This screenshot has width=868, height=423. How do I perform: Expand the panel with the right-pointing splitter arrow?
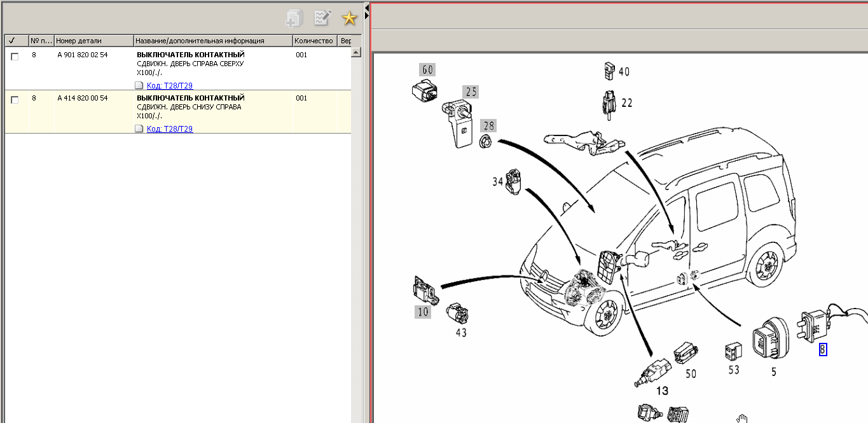pyautogui.click(x=366, y=15)
